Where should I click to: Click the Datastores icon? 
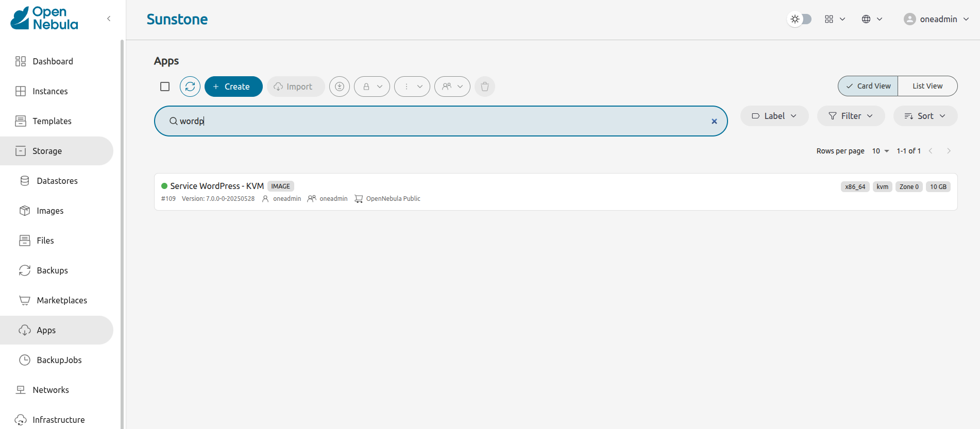point(25,181)
